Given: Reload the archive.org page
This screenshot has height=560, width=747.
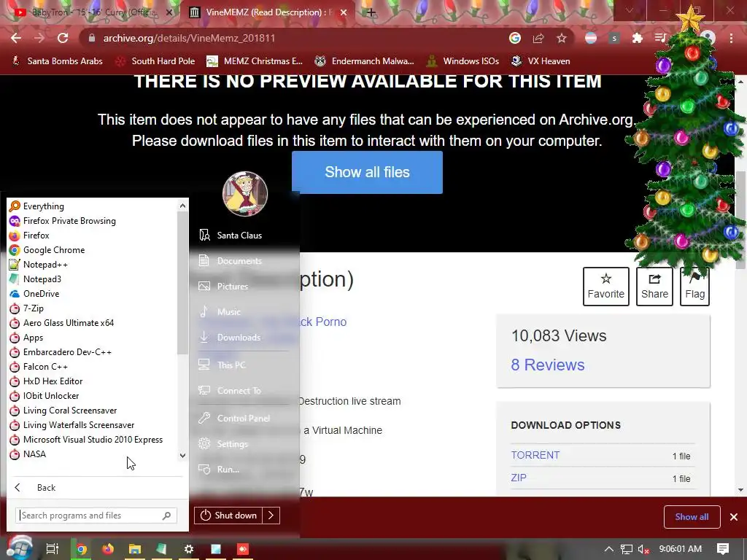Looking at the screenshot, I should point(63,38).
